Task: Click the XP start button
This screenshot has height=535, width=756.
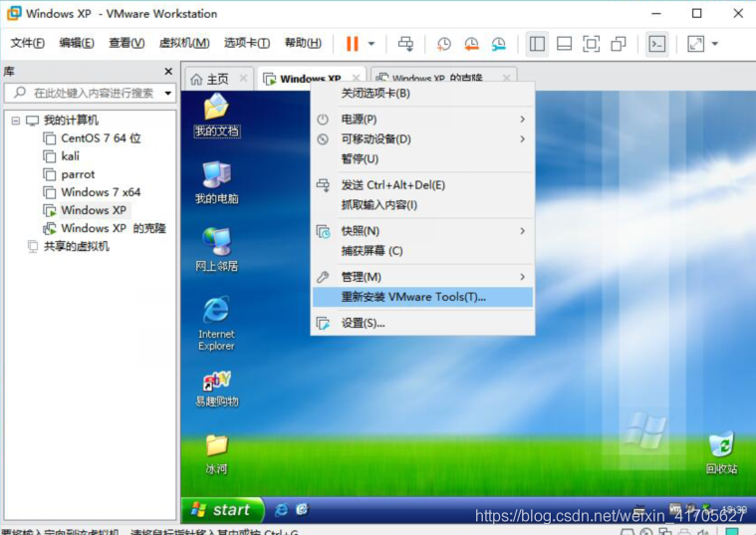Action: click(223, 510)
